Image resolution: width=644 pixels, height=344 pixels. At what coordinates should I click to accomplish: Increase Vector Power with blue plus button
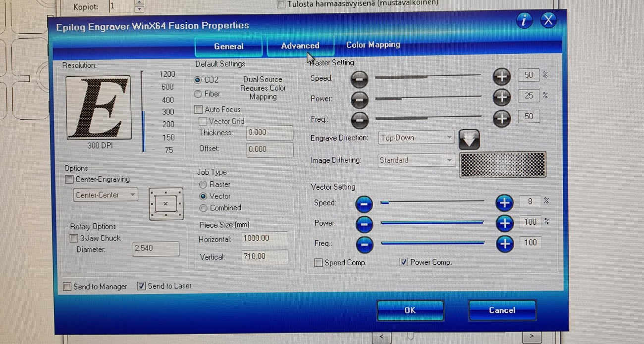(504, 223)
